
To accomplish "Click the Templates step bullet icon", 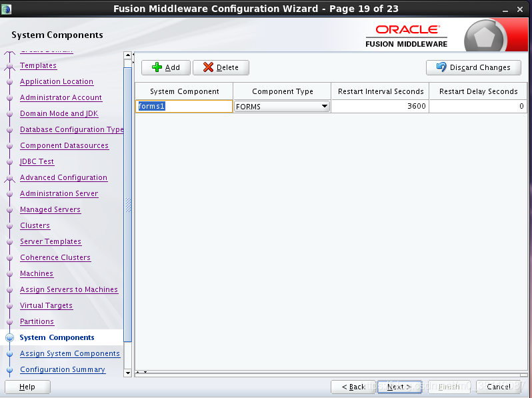I will coord(10,66).
